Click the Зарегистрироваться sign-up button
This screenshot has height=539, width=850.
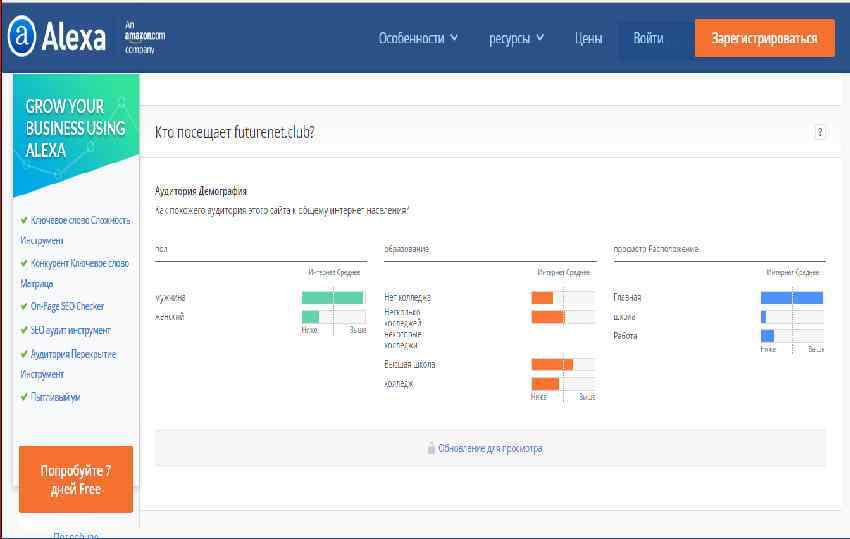(x=764, y=38)
